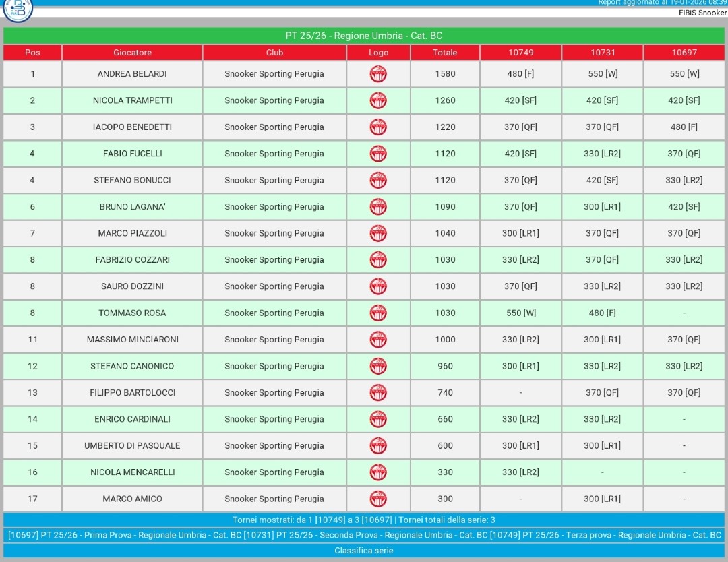Select the 10697 tournament column header
Screen dimensions: 728x562
[684, 53]
